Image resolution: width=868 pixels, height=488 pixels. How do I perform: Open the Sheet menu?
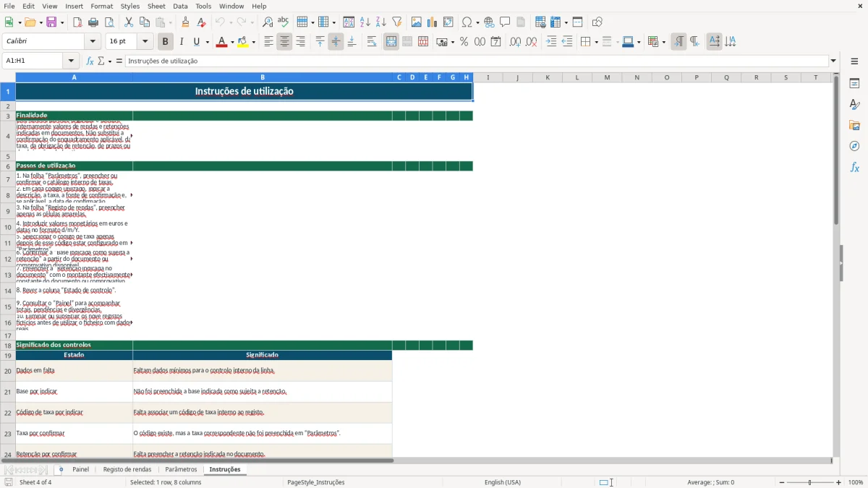(x=156, y=6)
